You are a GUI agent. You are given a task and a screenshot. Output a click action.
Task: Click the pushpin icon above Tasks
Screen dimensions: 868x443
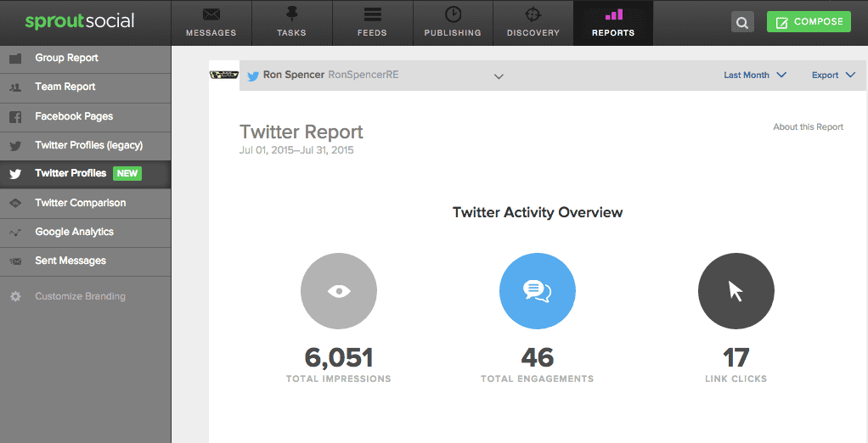click(x=291, y=14)
